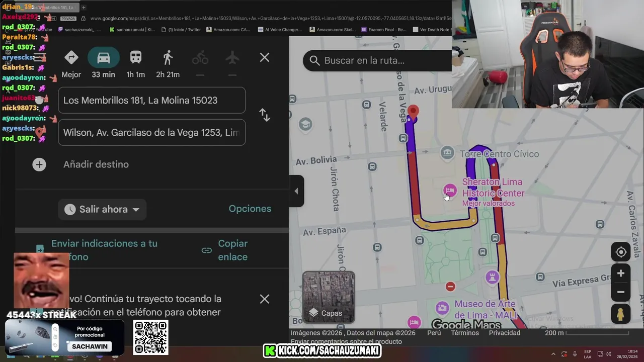Click the ESP LAA language indicator
The height and width of the screenshot is (362, 644).
point(588,354)
